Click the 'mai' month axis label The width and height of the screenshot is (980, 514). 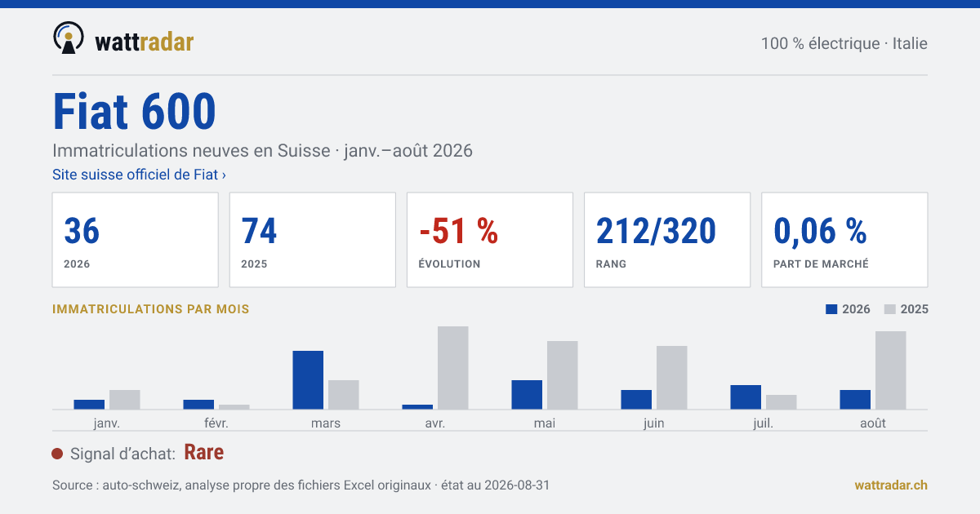(545, 423)
